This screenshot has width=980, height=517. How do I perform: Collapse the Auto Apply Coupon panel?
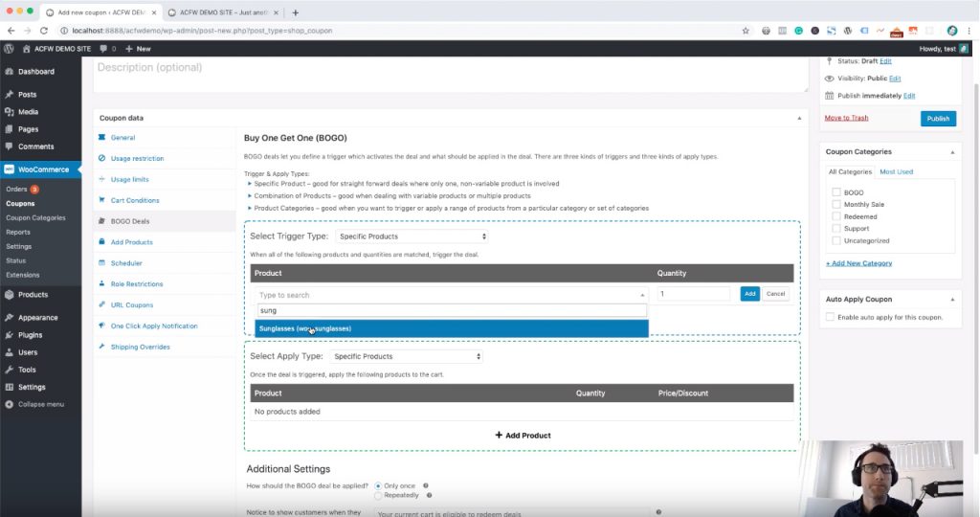[x=952, y=300]
